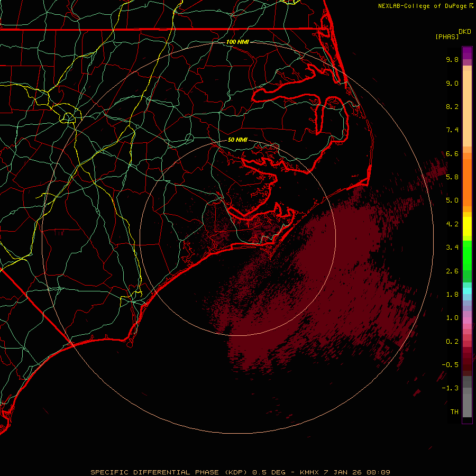Pick the light peach color bar segment

tap(467, 108)
